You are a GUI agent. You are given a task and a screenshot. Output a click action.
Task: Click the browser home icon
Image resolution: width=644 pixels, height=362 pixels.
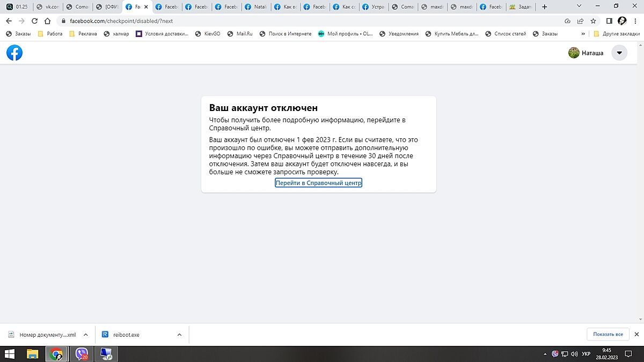pyautogui.click(x=48, y=21)
